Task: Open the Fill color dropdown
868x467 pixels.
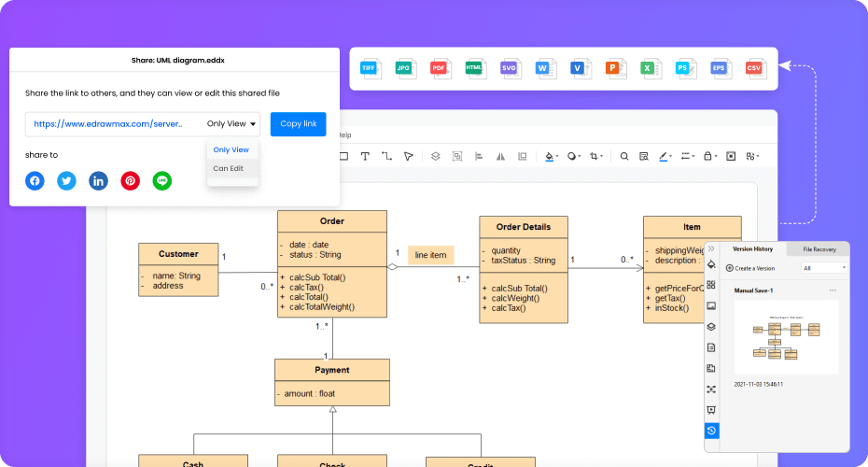Action: click(552, 156)
